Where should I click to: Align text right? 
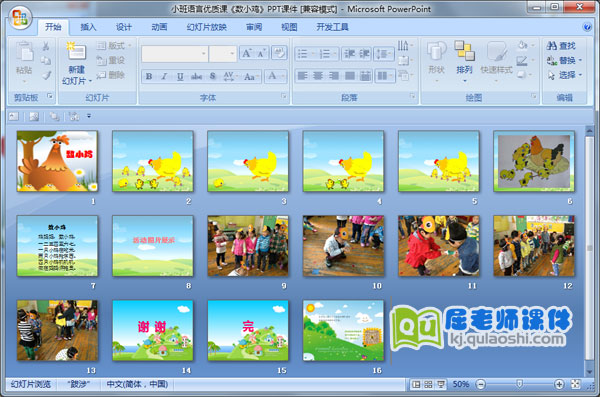[x=334, y=76]
